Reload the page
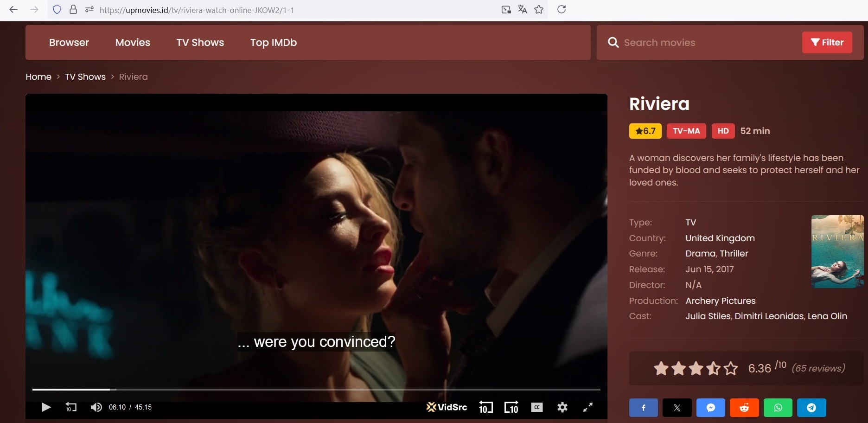 pyautogui.click(x=562, y=10)
